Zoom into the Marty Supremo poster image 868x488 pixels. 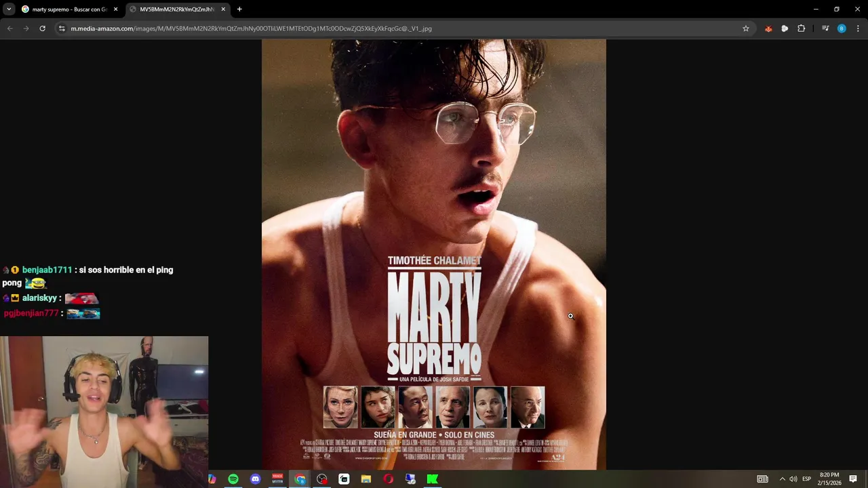pyautogui.click(x=434, y=254)
